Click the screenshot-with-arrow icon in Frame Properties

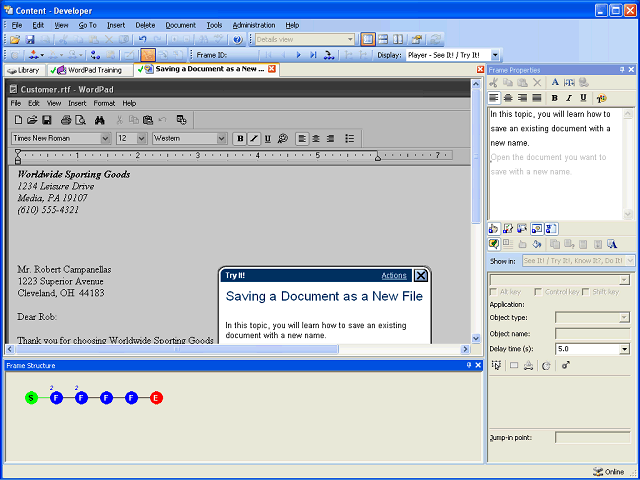point(522,229)
